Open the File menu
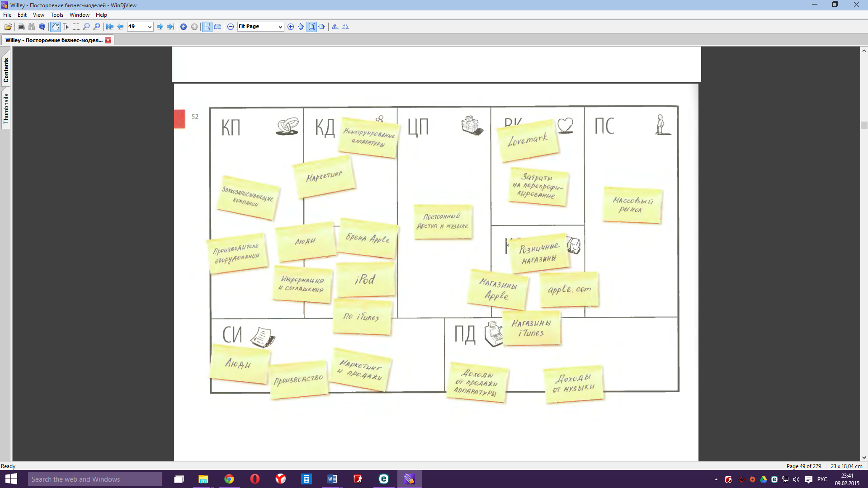The image size is (868, 488). coord(7,15)
